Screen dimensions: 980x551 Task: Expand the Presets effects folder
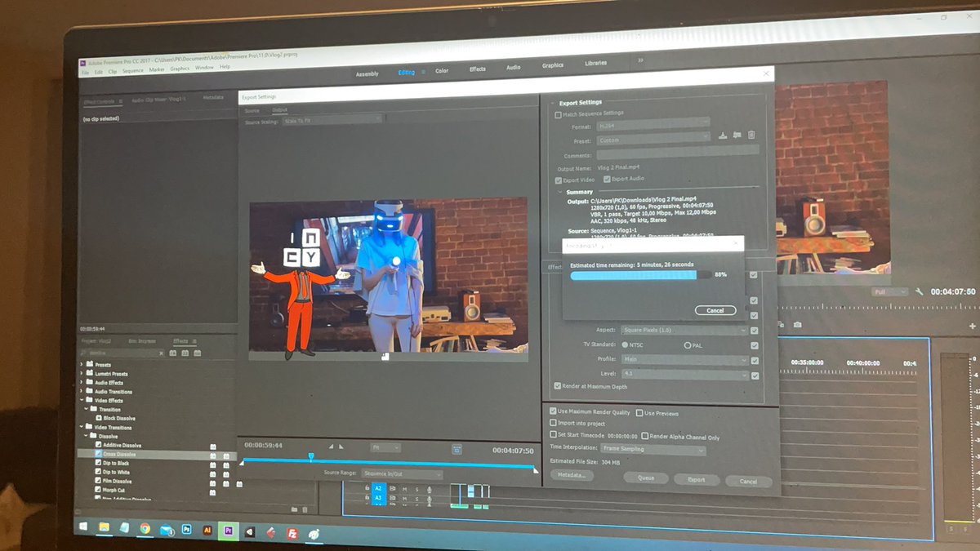click(82, 364)
